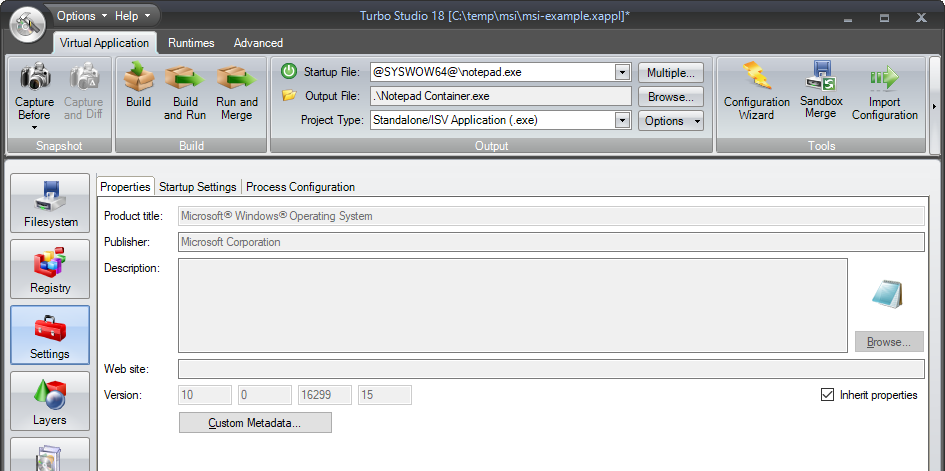
Task: Open the Filesystem panel
Action: click(x=50, y=203)
